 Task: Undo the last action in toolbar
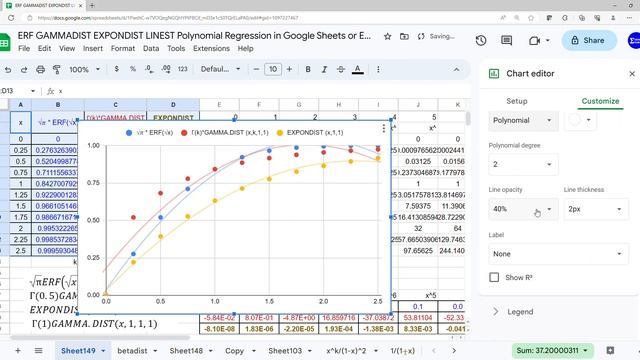click(x=8, y=70)
